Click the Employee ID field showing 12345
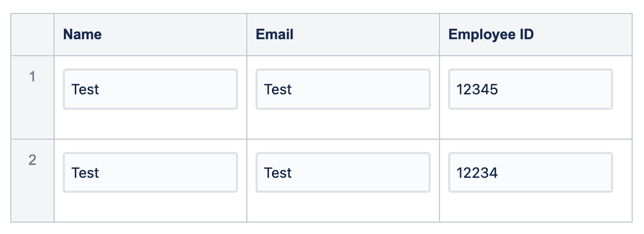Image resolution: width=644 pixels, height=234 pixels. click(531, 89)
